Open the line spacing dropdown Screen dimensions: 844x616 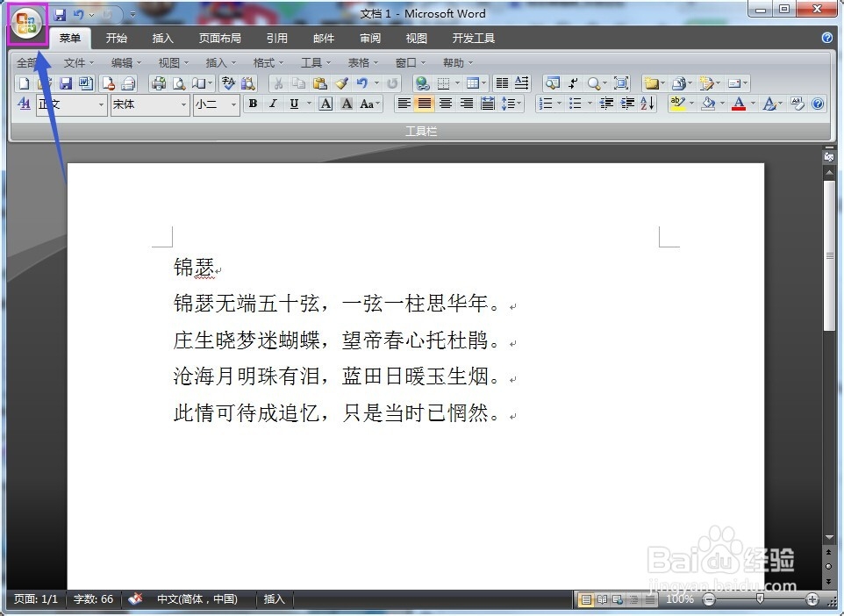(511, 104)
